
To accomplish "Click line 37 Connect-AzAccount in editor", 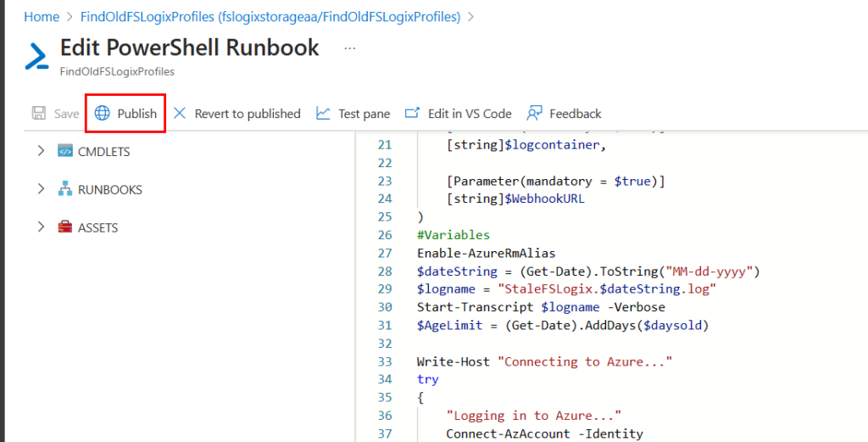I will click(544, 434).
